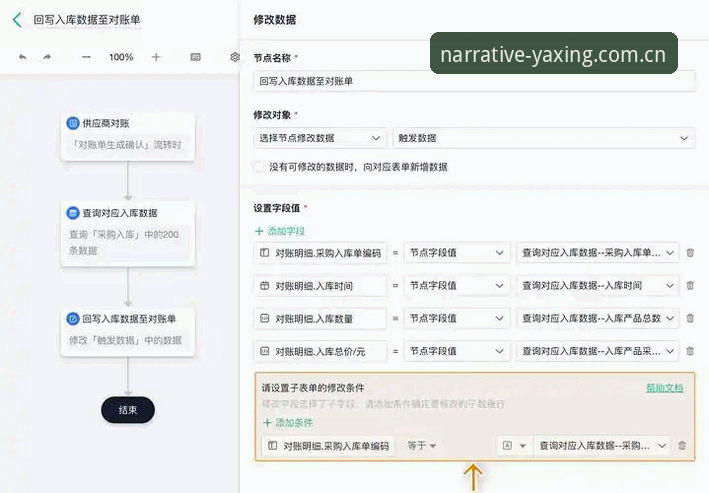Select the 回写入库数据至对账单 node card
This screenshot has height=493, width=709.
128,332
